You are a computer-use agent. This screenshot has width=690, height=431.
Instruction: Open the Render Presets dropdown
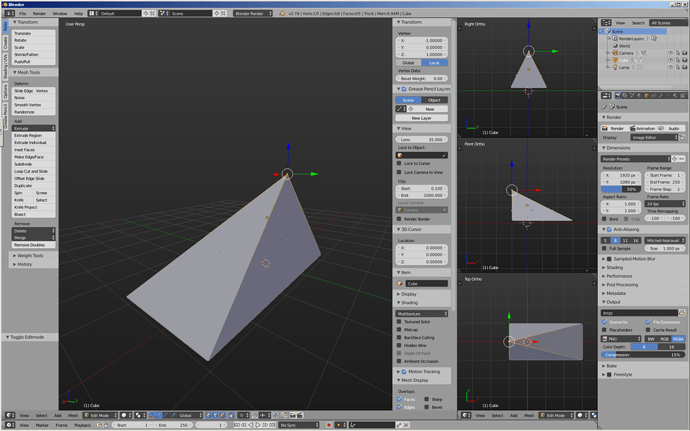pyautogui.click(x=635, y=159)
